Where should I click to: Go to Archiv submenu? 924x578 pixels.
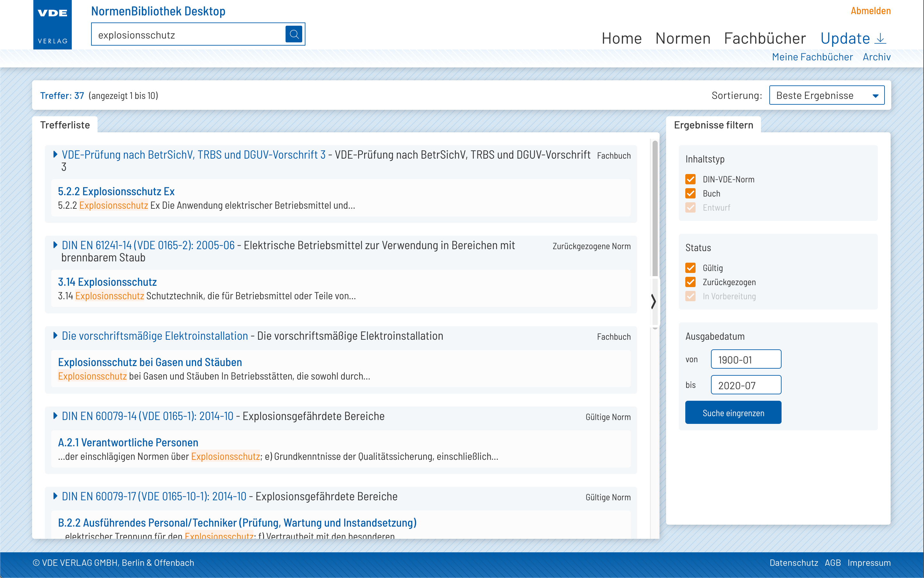pos(877,57)
